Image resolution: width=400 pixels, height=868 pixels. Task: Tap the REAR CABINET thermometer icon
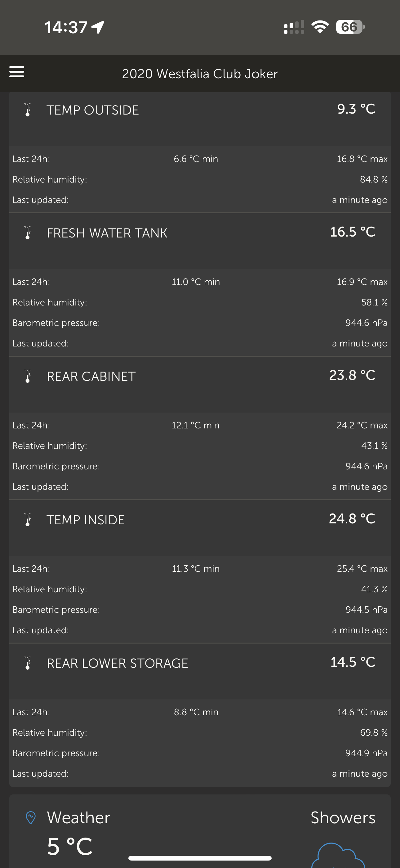tap(28, 376)
